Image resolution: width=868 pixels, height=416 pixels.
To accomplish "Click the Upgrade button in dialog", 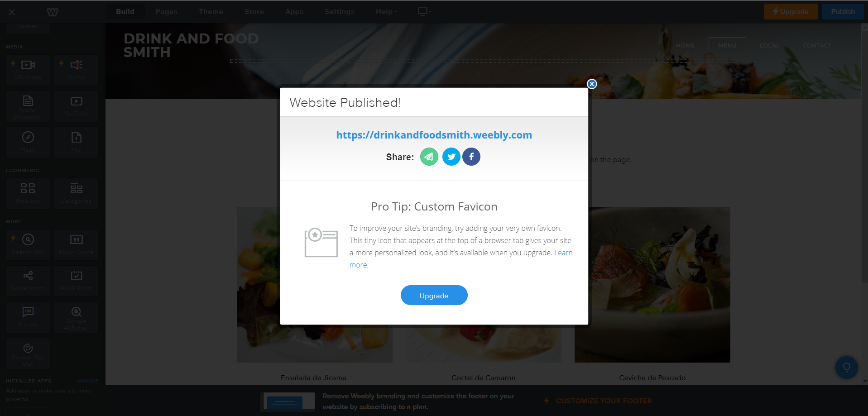I will tap(434, 295).
